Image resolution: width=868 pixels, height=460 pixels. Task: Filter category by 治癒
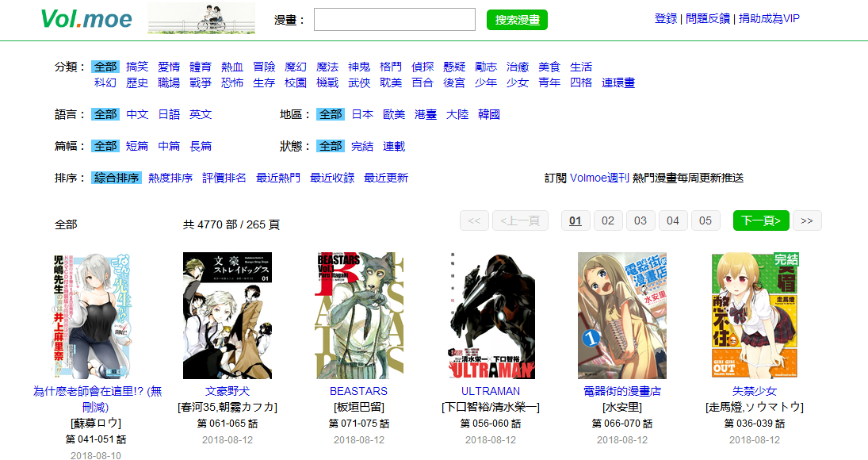[x=518, y=67]
